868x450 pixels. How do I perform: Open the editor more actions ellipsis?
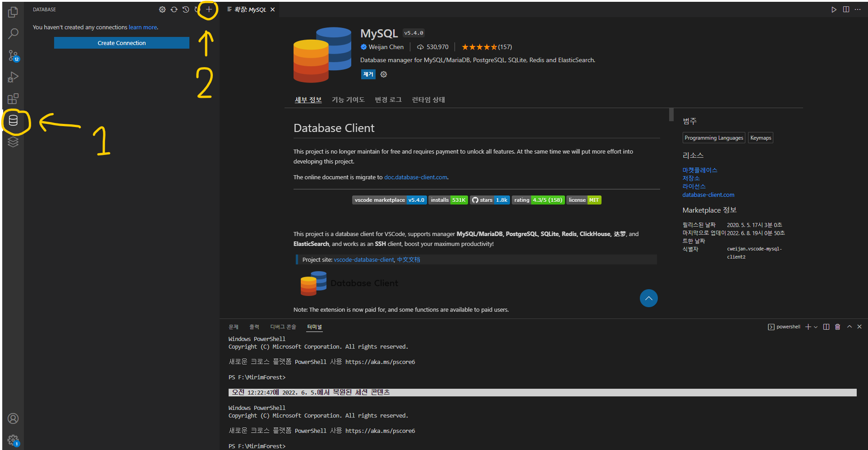[858, 9]
